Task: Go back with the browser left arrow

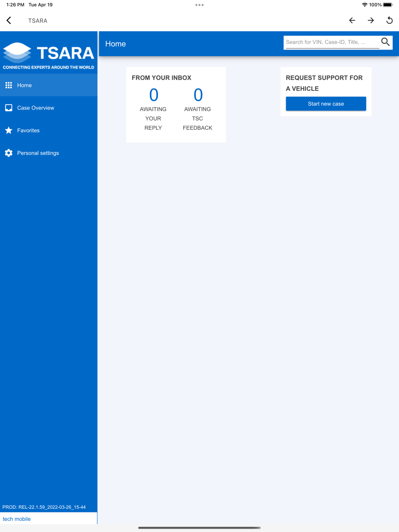Action: click(x=352, y=20)
